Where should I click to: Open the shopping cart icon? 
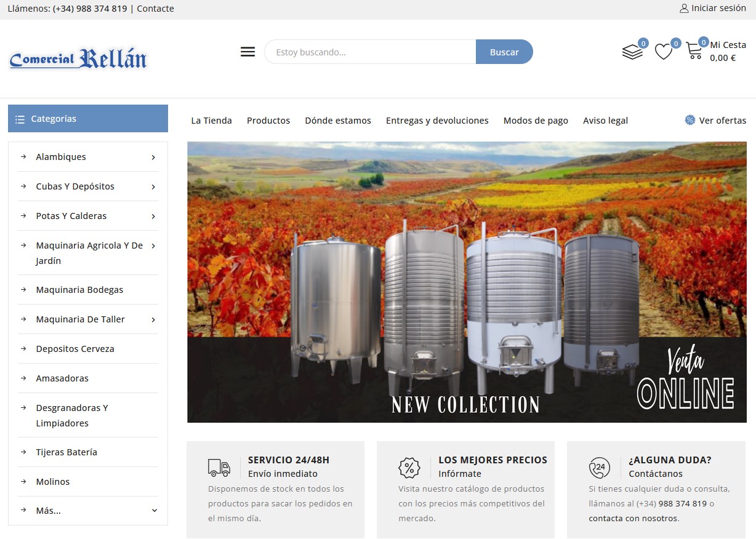(x=694, y=50)
